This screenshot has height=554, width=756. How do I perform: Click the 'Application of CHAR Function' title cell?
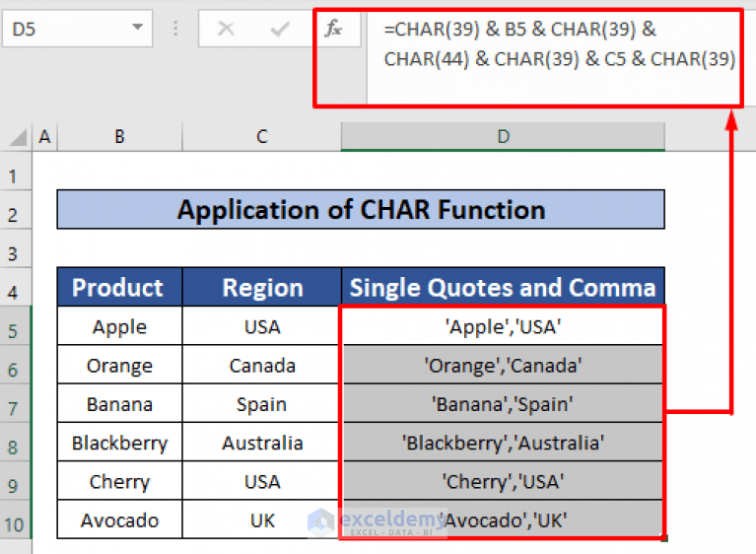point(361,210)
